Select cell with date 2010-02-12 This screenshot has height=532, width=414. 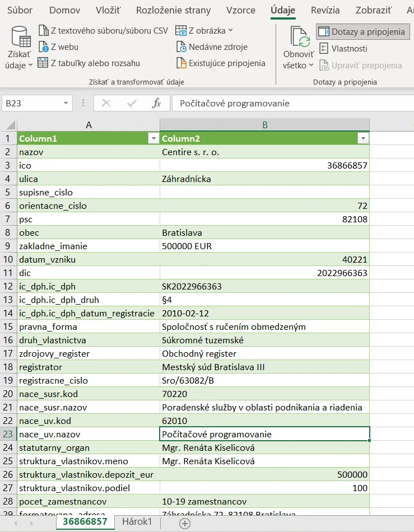pos(264,313)
